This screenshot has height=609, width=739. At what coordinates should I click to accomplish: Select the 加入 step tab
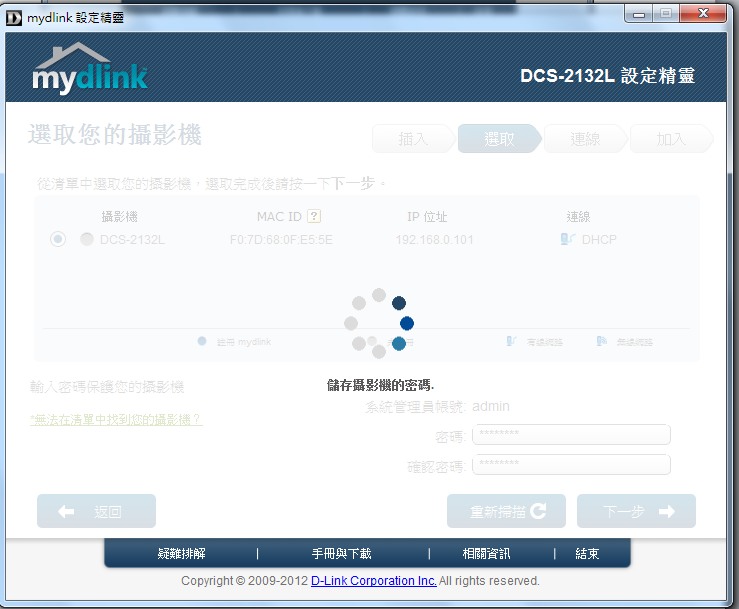pos(672,139)
